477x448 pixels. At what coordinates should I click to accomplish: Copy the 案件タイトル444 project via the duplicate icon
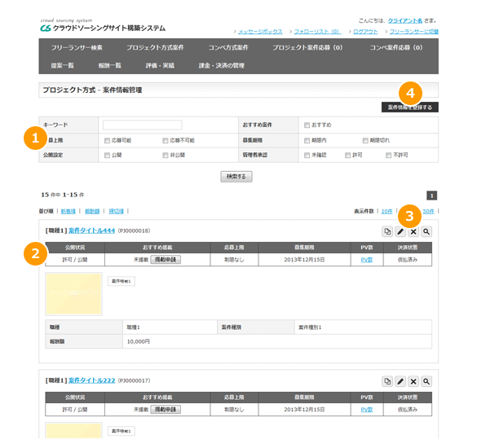387,231
